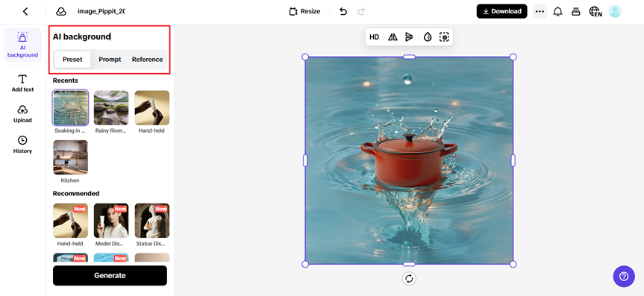Open History panel
The height and width of the screenshot is (296, 644).
(22, 145)
